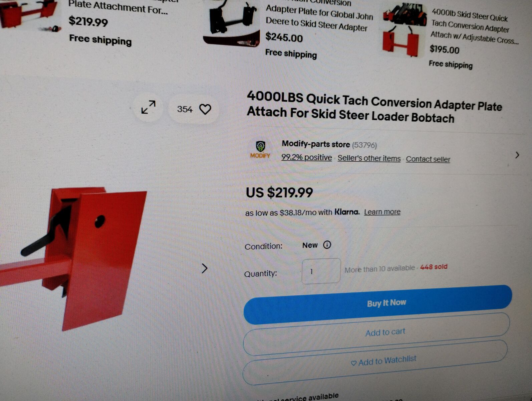Click the Modify-parts store logo
Image resolution: width=532 pixels, height=401 pixels.
tap(260, 149)
